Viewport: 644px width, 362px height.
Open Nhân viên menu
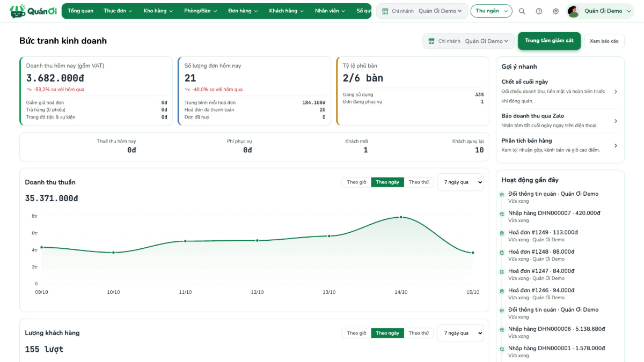[331, 11]
